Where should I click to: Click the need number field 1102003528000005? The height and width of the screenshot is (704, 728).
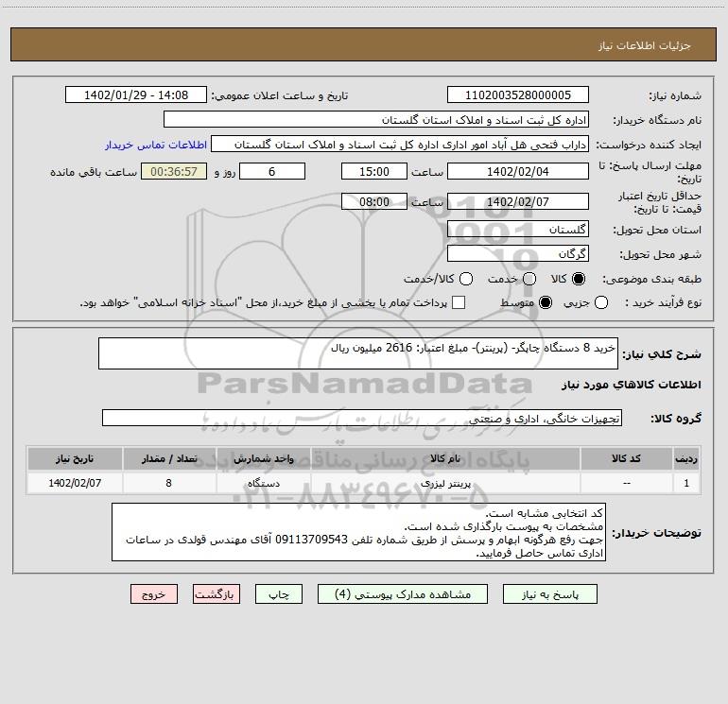tap(518, 95)
